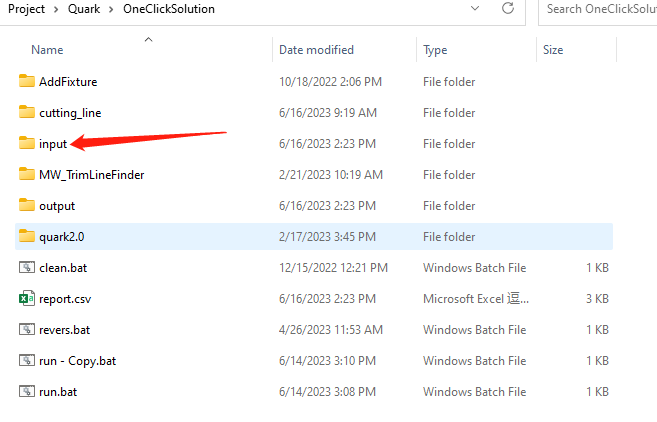The height and width of the screenshot is (422, 657).
Task: Expand the chevron after Project in breadcrumb
Action: pyautogui.click(x=57, y=9)
